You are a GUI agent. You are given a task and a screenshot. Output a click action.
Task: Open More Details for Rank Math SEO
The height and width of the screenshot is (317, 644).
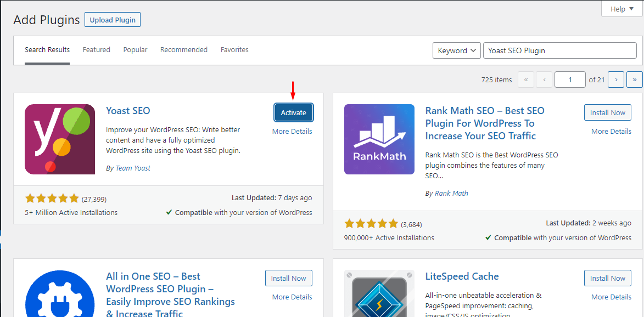tap(611, 131)
